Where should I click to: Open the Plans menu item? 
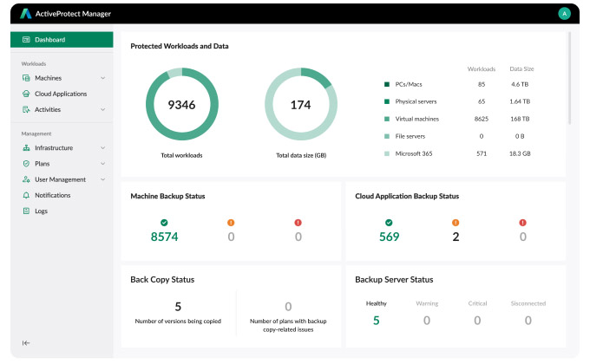(x=43, y=164)
